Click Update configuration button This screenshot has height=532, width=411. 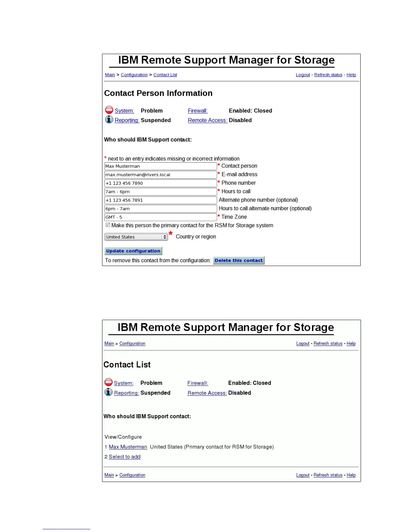click(x=133, y=251)
